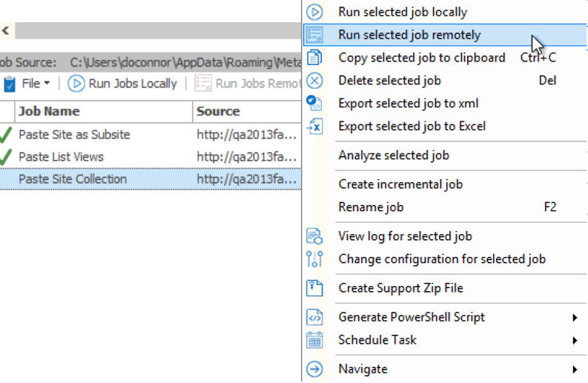
Task: Click the Run selected job locally play icon
Action: pos(314,12)
